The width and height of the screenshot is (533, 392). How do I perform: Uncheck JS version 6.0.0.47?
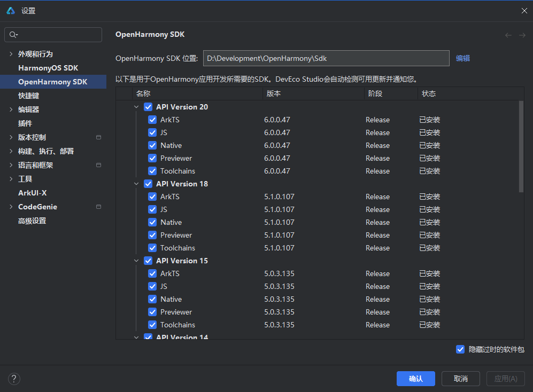click(x=152, y=132)
